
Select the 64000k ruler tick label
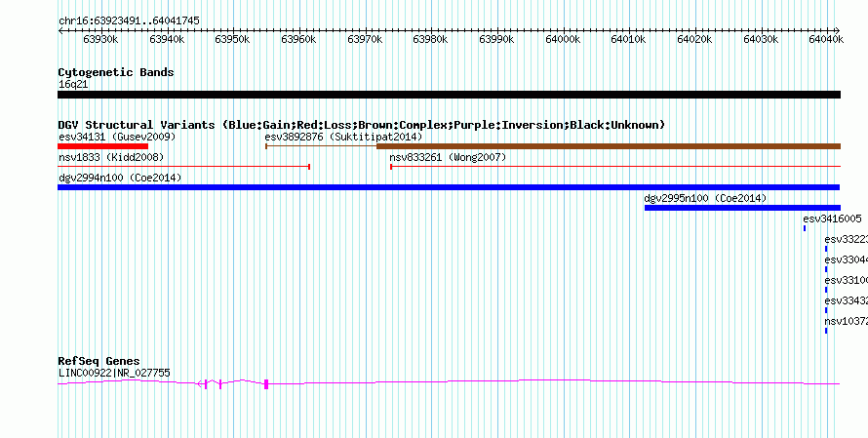tap(563, 39)
